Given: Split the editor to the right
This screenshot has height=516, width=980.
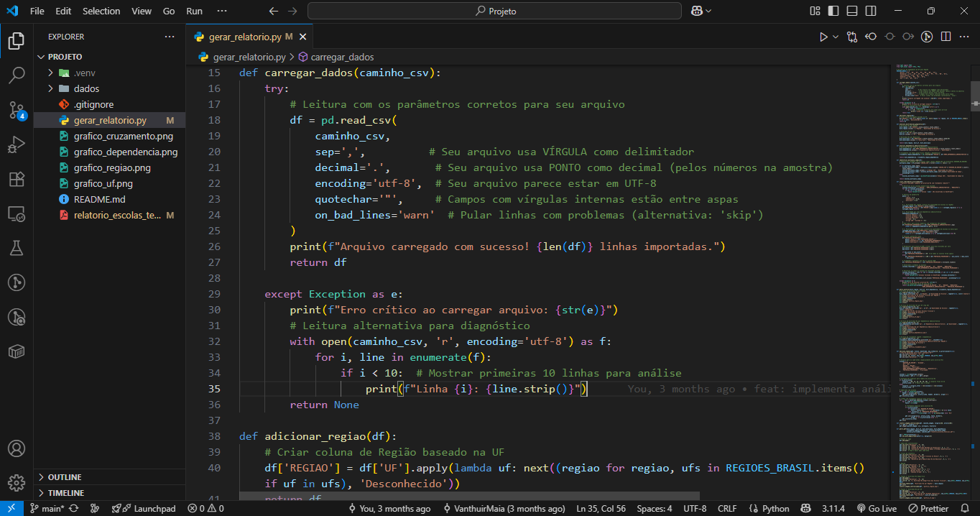Looking at the screenshot, I should click(x=946, y=37).
